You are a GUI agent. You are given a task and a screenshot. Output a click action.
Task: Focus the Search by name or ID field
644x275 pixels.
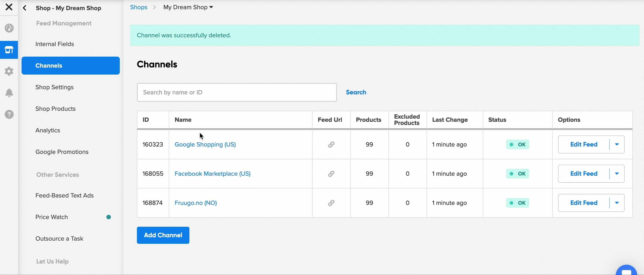pos(237,92)
